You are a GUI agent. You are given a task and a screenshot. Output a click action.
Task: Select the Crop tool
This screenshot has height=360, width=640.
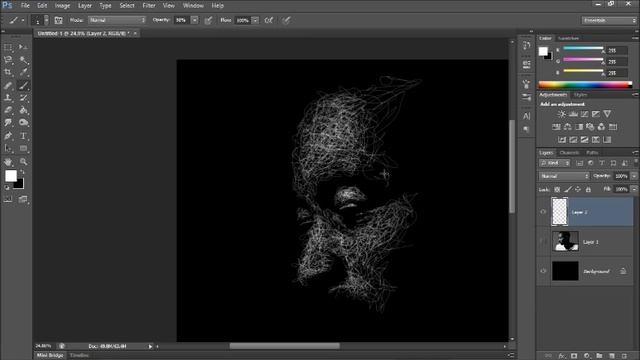(x=8, y=72)
